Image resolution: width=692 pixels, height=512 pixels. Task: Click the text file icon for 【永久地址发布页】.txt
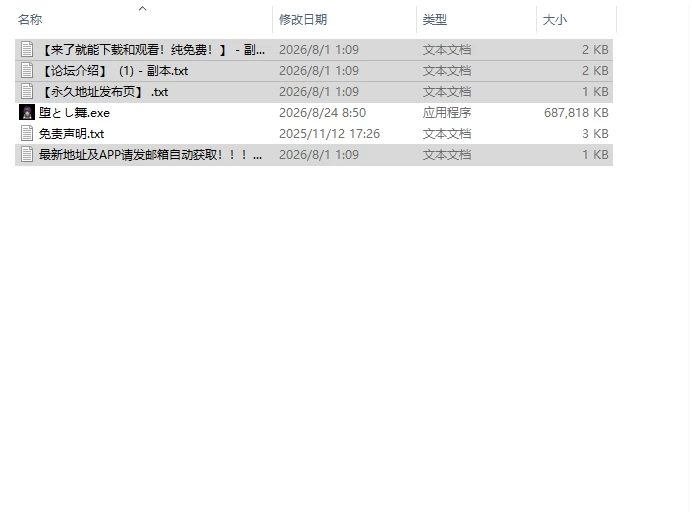point(27,92)
